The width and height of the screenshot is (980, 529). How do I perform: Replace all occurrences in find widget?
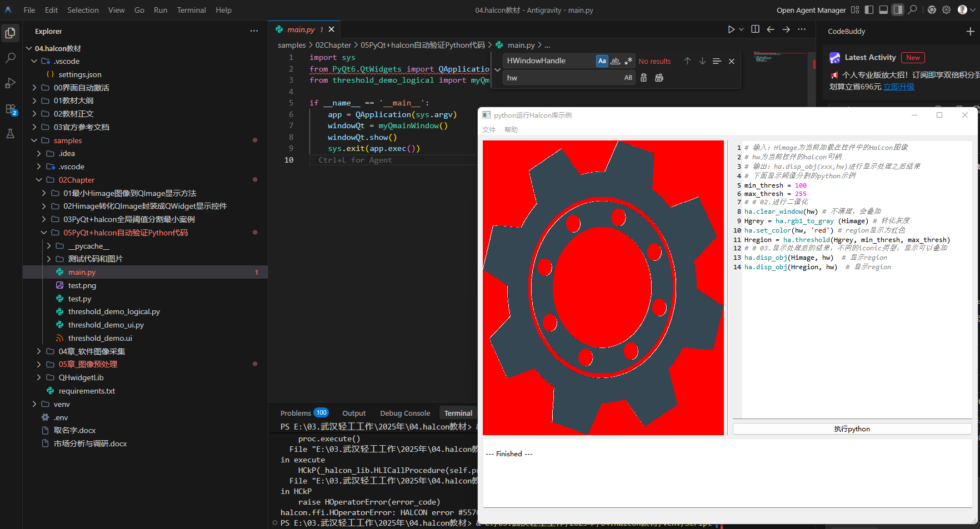[659, 78]
